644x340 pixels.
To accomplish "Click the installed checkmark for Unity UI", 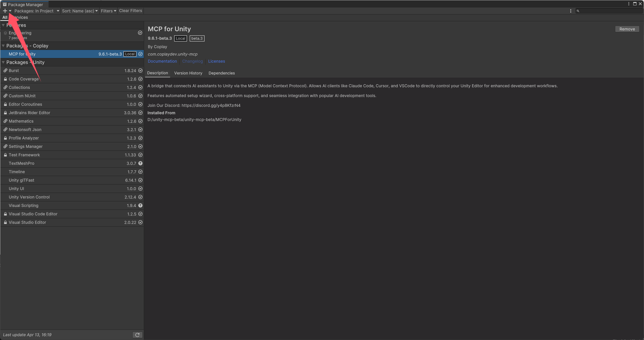I will pyautogui.click(x=140, y=189).
